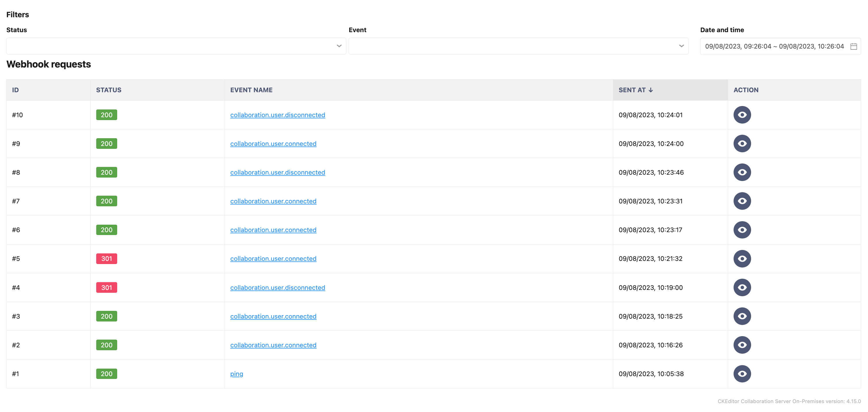Inspect request #4 using the eye icon
This screenshot has height=412, width=868.
coord(742,288)
